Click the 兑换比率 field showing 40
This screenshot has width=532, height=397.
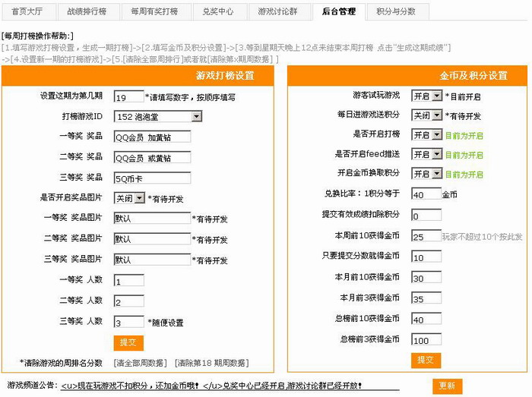tap(426, 194)
